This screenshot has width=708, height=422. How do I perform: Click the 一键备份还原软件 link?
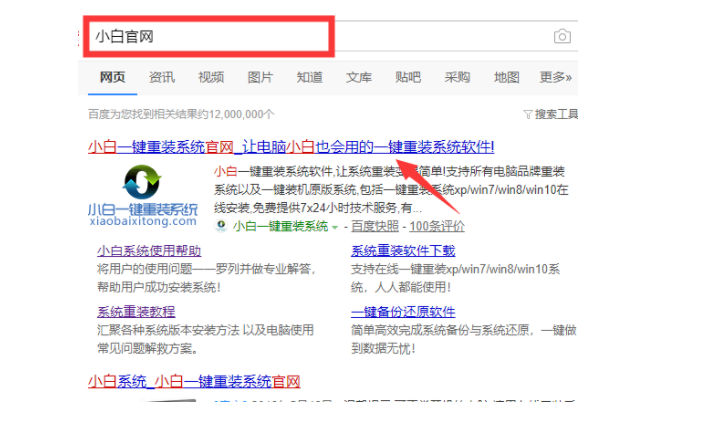click(402, 312)
